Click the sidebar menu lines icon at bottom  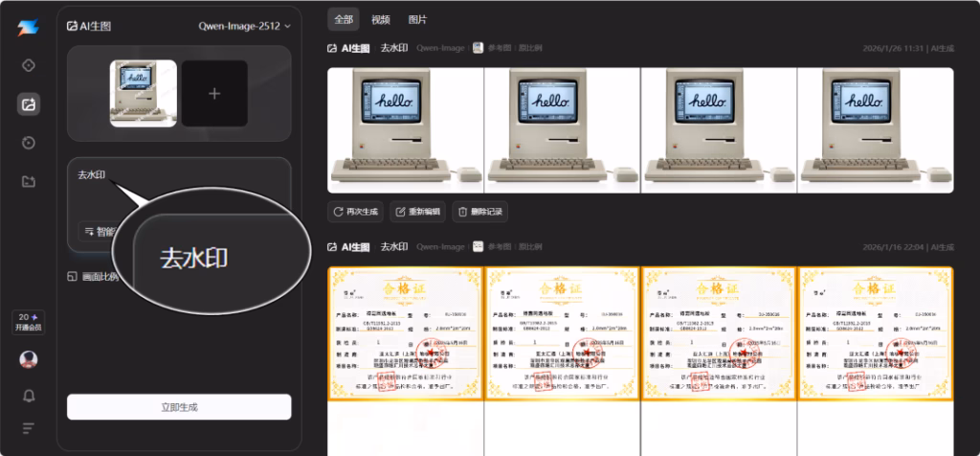tap(29, 427)
